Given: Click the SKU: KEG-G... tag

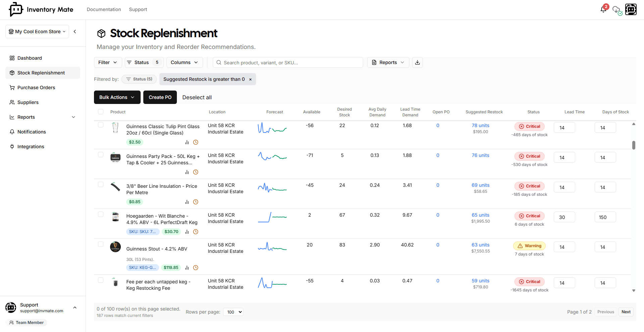Looking at the screenshot, I should (143, 268).
